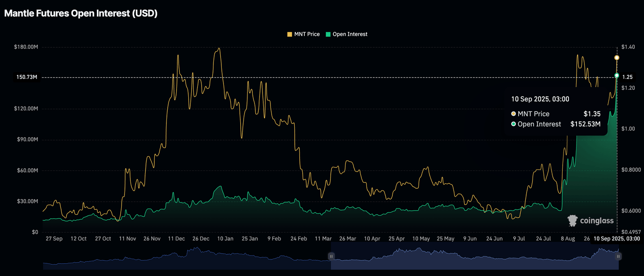Click the 10 Sep 2025 crosshair date label
The width and height of the screenshot is (644, 276).
tap(616, 239)
